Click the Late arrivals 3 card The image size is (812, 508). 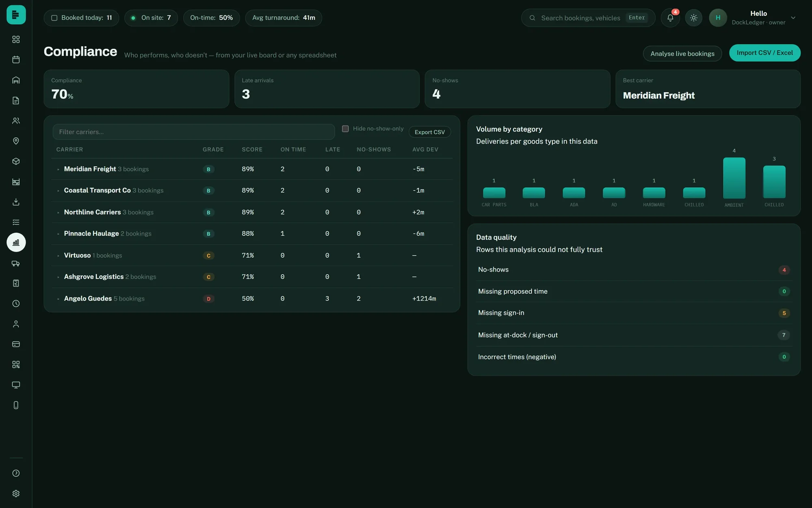(x=327, y=89)
